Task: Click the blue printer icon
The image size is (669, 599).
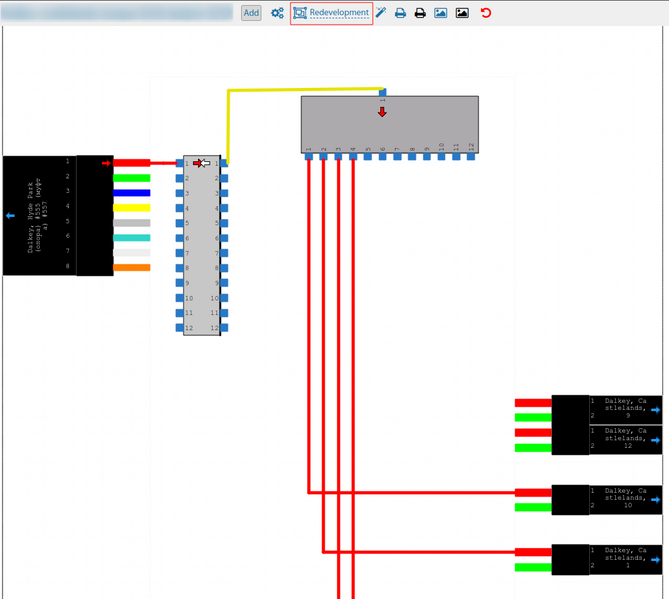Action: [400, 13]
